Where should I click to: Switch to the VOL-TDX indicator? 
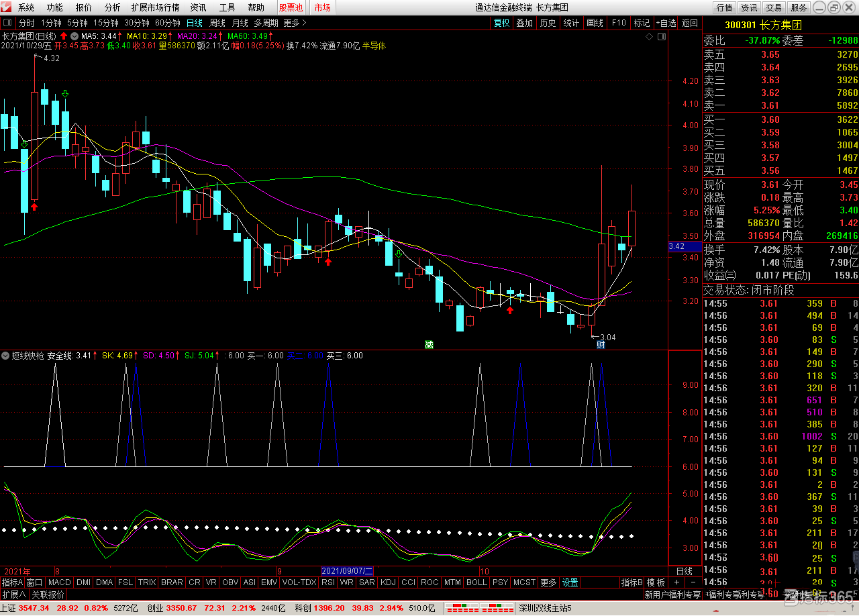click(x=299, y=582)
